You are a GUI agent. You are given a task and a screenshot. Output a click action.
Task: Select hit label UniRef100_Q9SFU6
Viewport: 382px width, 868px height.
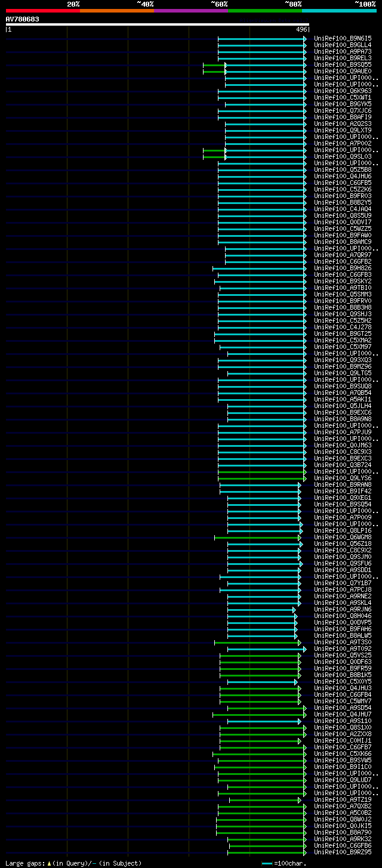[x=343, y=563]
